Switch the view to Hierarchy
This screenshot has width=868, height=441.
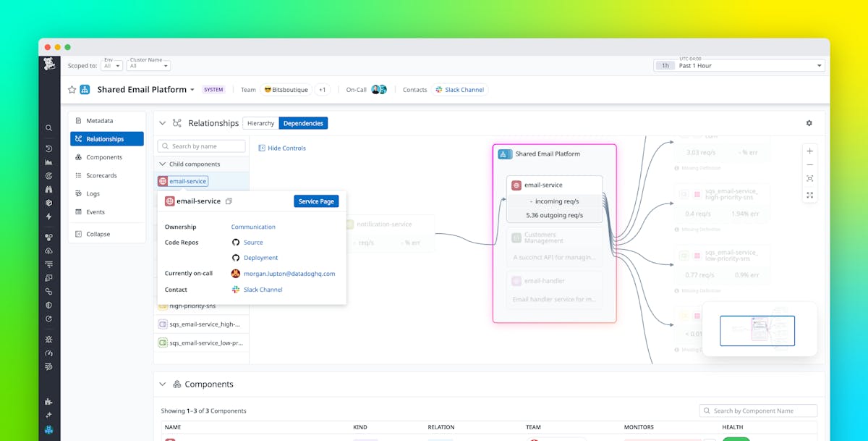pos(260,123)
